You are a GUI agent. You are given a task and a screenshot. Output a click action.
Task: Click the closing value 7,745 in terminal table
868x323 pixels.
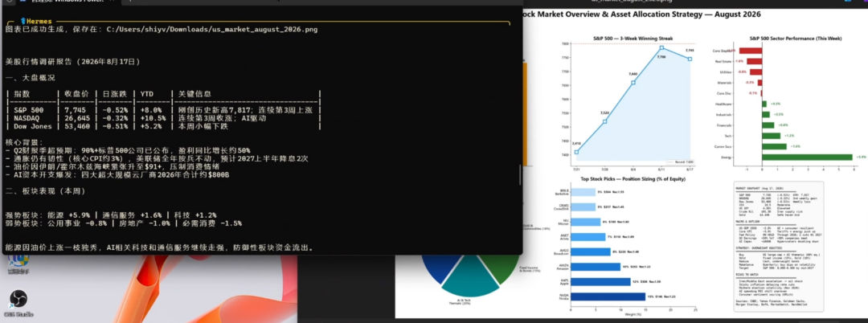[x=76, y=111]
